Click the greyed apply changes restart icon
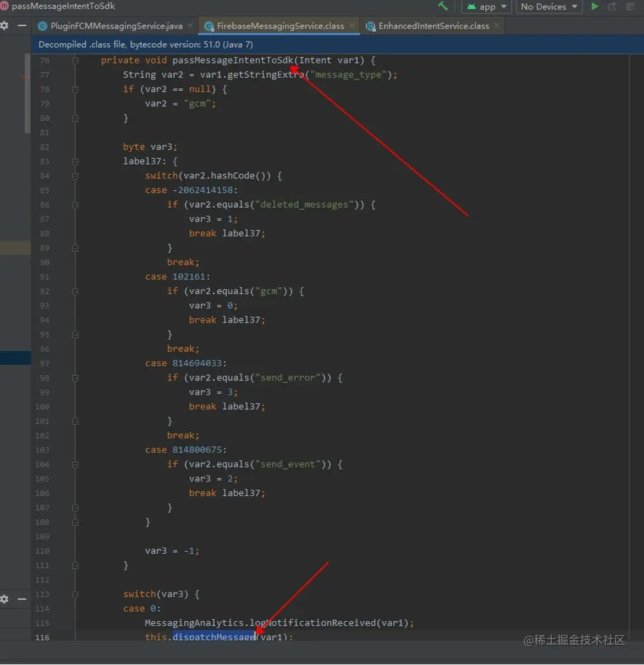Screen dimensions: 644x665 click(x=612, y=6)
